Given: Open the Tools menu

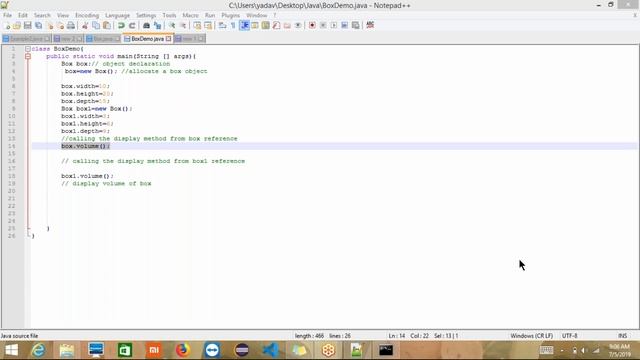Looking at the screenshot, I should click(169, 15).
